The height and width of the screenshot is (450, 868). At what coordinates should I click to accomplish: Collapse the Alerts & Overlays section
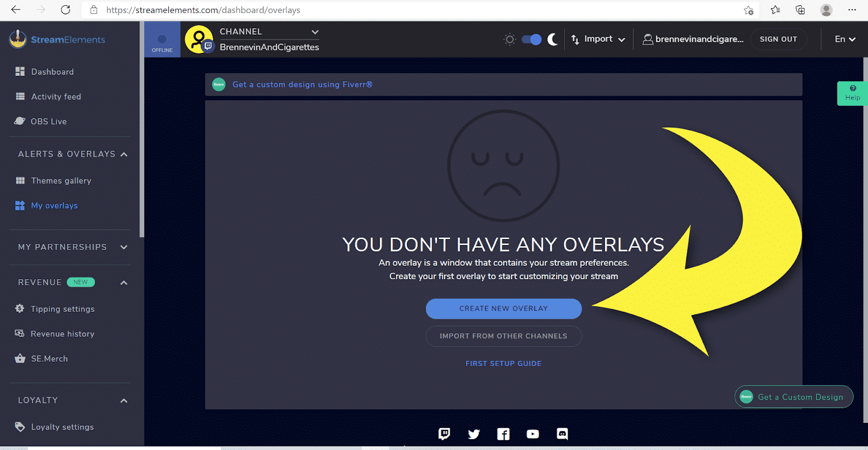click(124, 155)
